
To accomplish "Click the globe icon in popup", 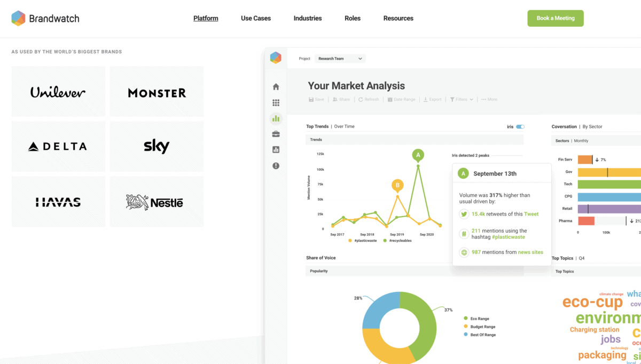I will click(464, 252).
